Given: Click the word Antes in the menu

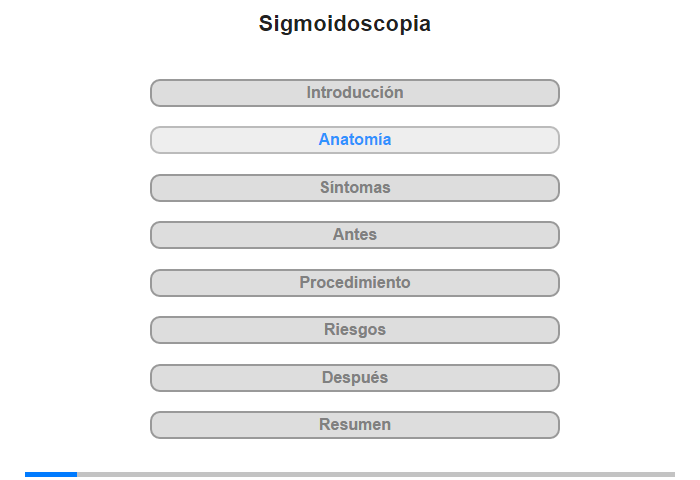Looking at the screenshot, I should tap(354, 234).
